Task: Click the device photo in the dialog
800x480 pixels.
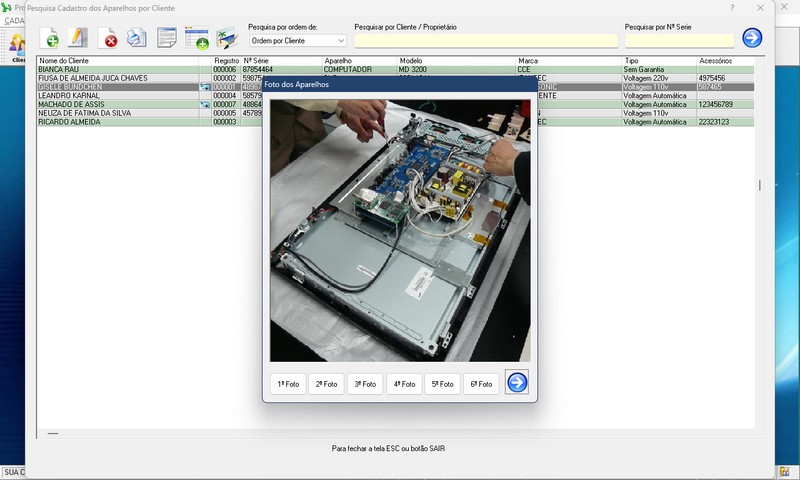Action: (400, 231)
